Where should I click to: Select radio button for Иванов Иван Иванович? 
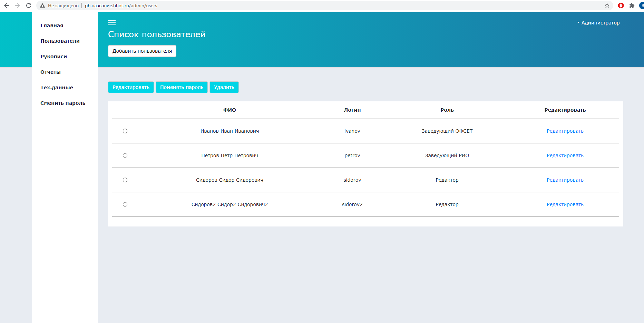tap(125, 131)
